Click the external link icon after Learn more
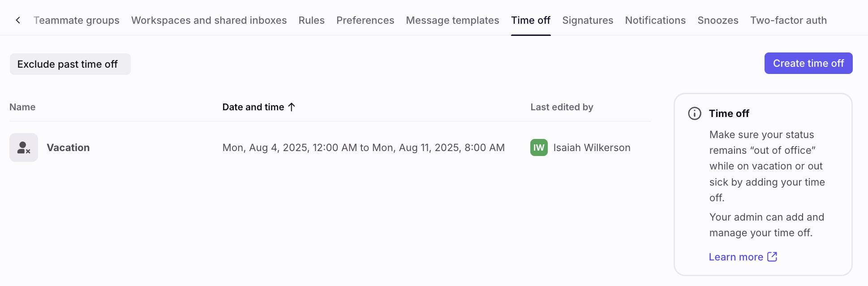 coord(772,257)
